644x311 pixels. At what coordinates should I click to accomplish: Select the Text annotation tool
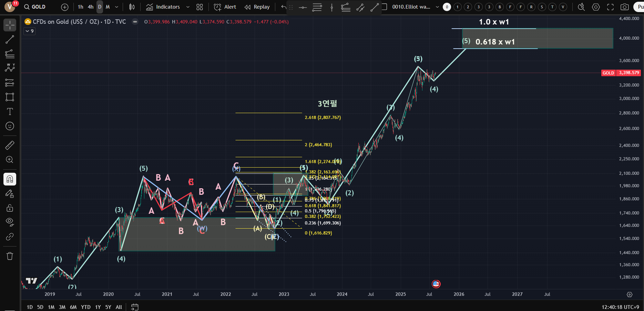click(x=10, y=112)
